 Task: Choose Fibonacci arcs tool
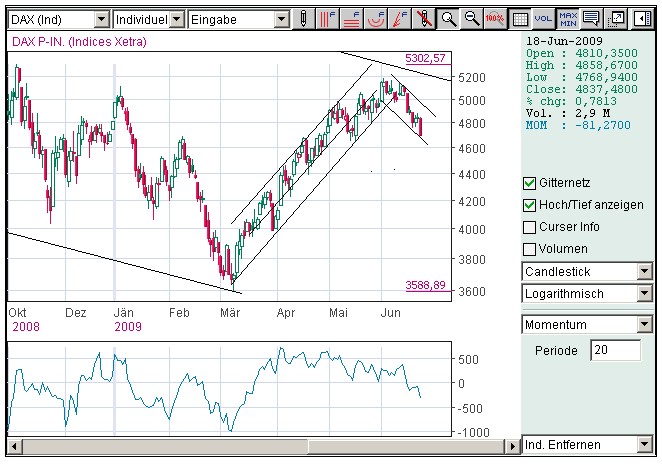point(375,19)
